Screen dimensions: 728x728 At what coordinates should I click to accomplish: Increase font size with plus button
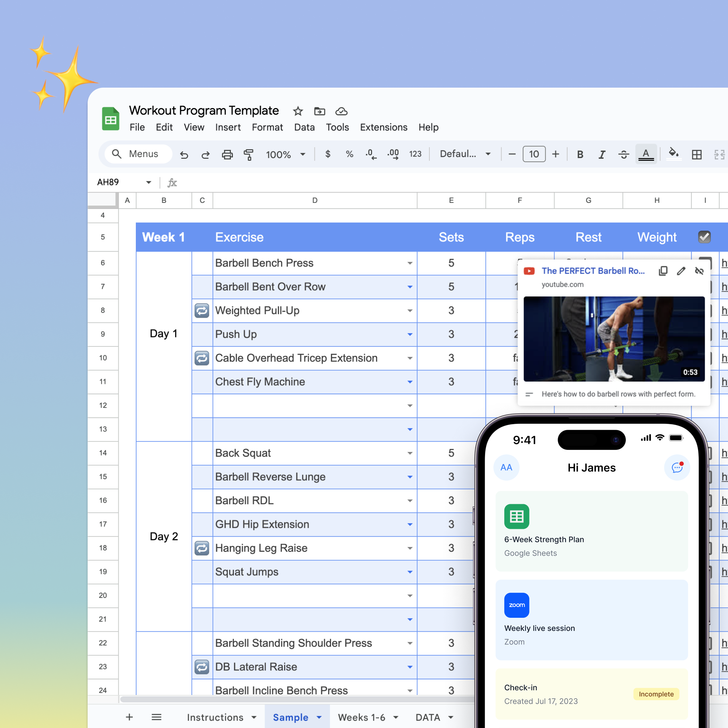point(555,154)
